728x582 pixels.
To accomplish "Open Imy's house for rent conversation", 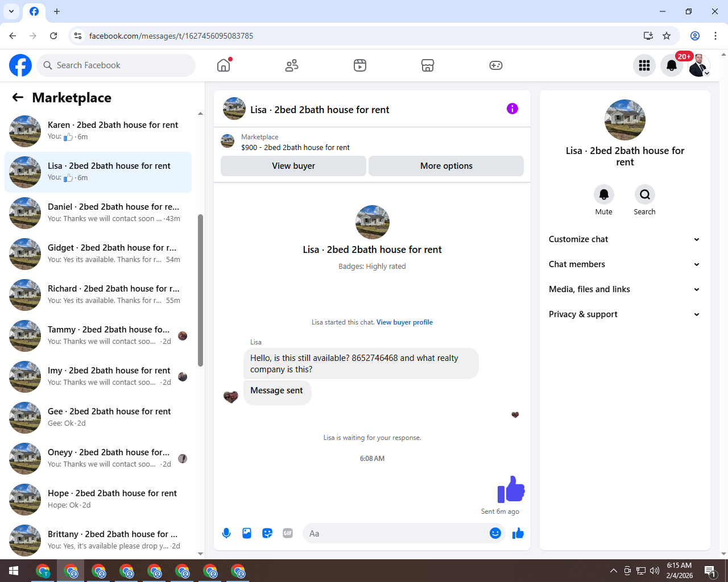I will [x=98, y=377].
